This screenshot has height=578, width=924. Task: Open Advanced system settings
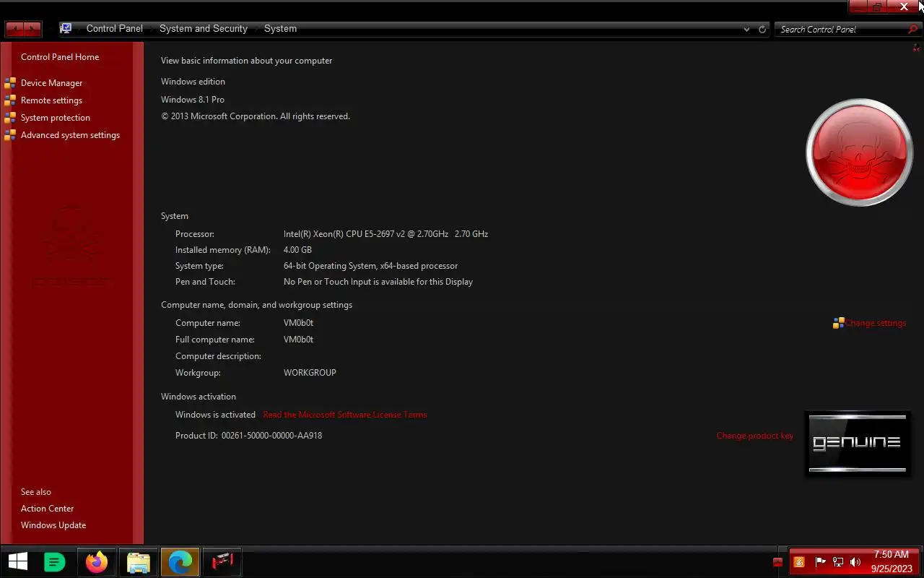(70, 135)
